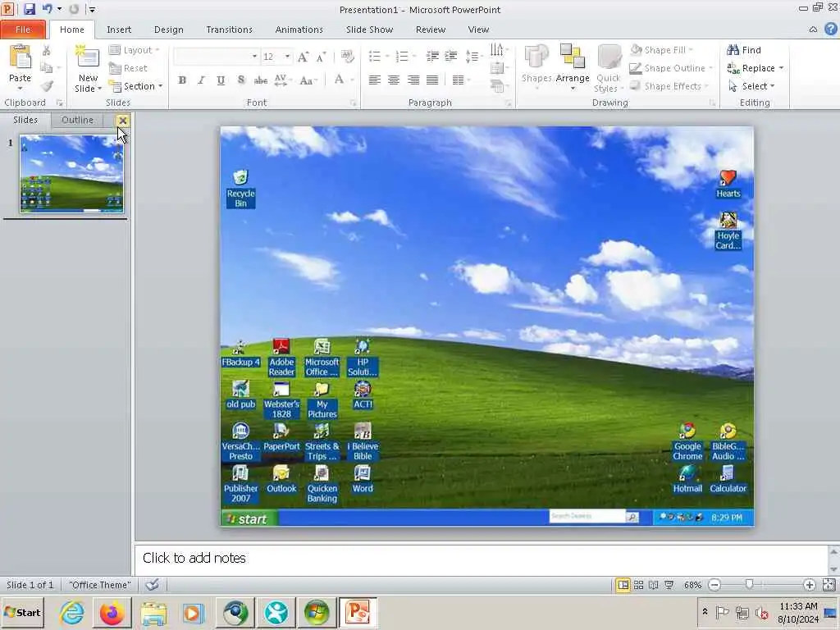Screen dimensions: 840x630
Task: Click the 68% zoom level text
Action: 692,585
